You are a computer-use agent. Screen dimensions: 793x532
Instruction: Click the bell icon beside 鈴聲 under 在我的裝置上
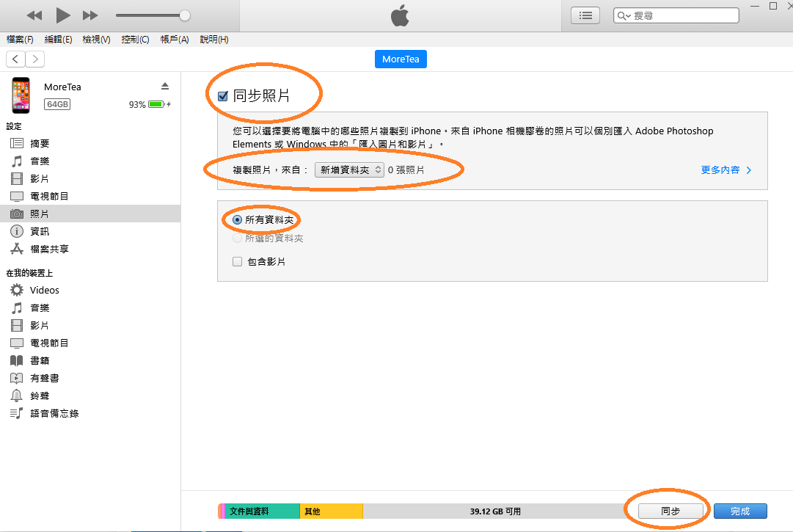tap(17, 396)
